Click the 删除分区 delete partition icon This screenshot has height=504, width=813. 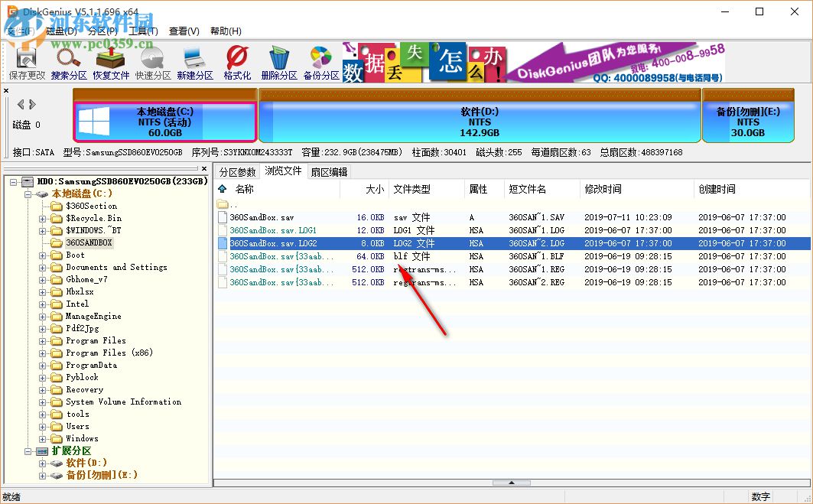click(x=277, y=61)
